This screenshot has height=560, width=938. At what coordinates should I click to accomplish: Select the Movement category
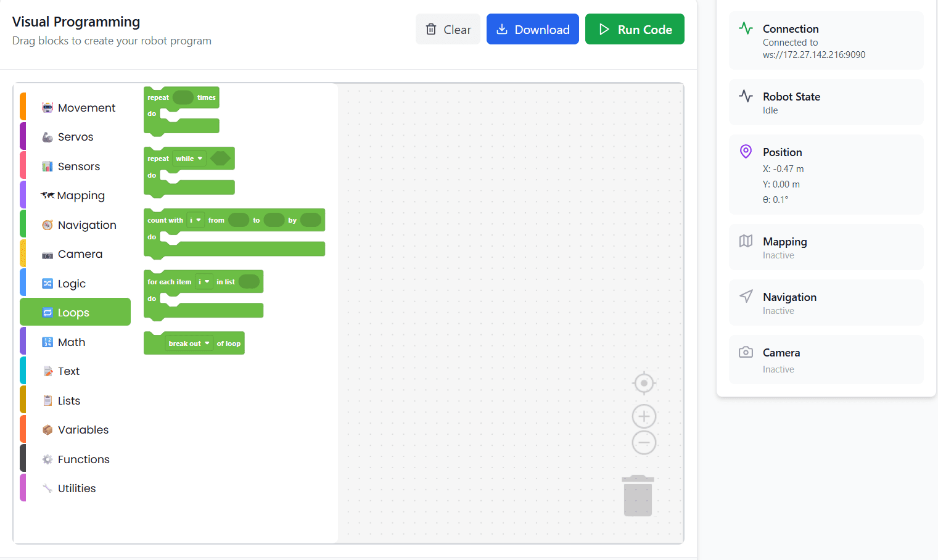click(86, 108)
